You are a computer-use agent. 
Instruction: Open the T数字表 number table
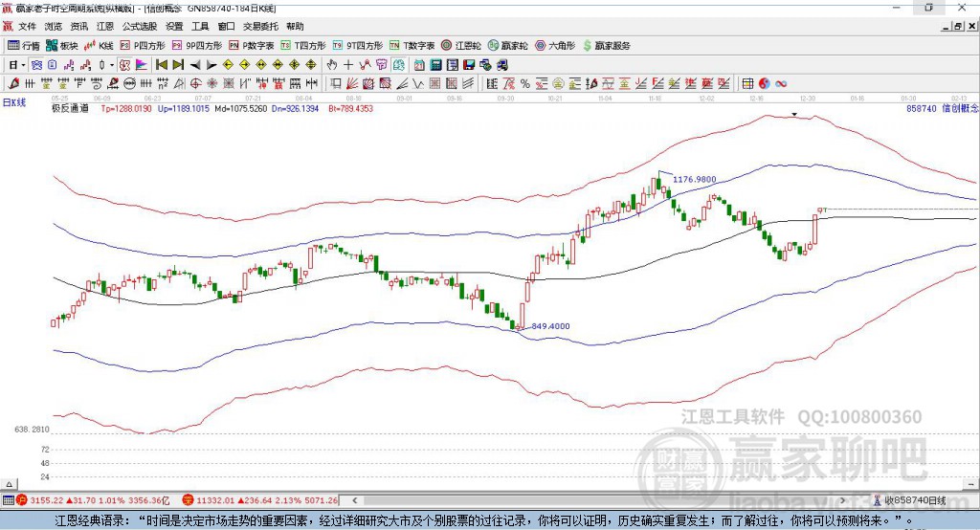pyautogui.click(x=412, y=46)
